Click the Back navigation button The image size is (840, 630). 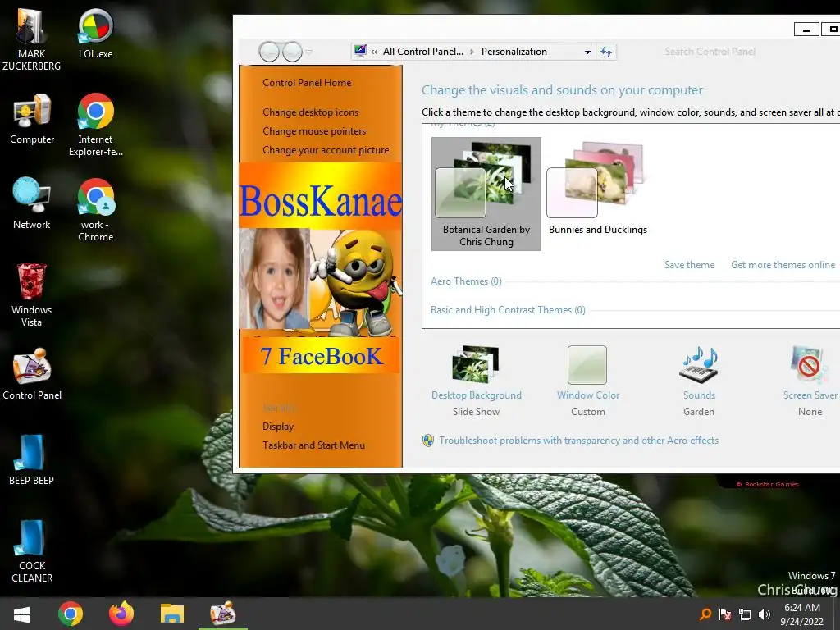click(x=269, y=52)
